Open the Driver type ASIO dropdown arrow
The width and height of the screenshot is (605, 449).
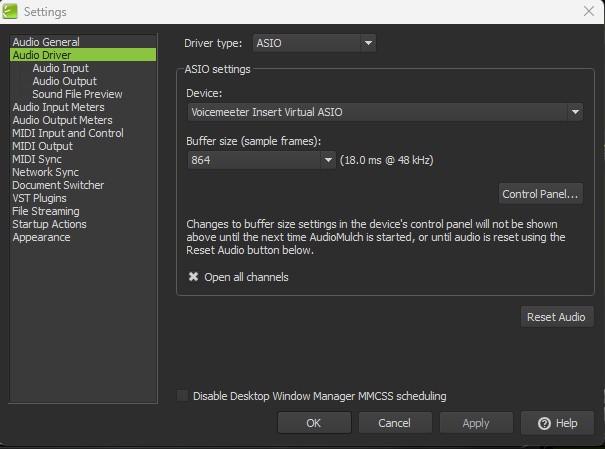click(368, 43)
